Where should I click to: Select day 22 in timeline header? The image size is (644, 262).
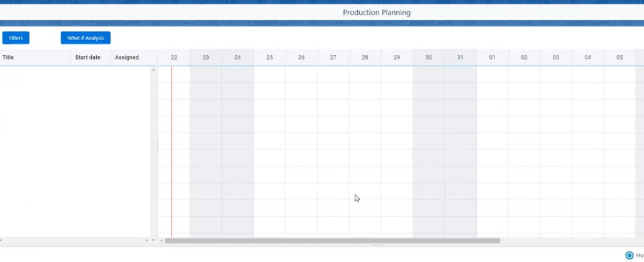pyautogui.click(x=174, y=57)
